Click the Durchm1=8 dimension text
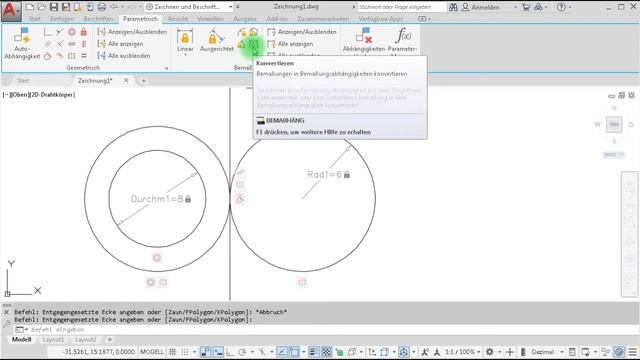This screenshot has height=360, width=640. pos(157,199)
